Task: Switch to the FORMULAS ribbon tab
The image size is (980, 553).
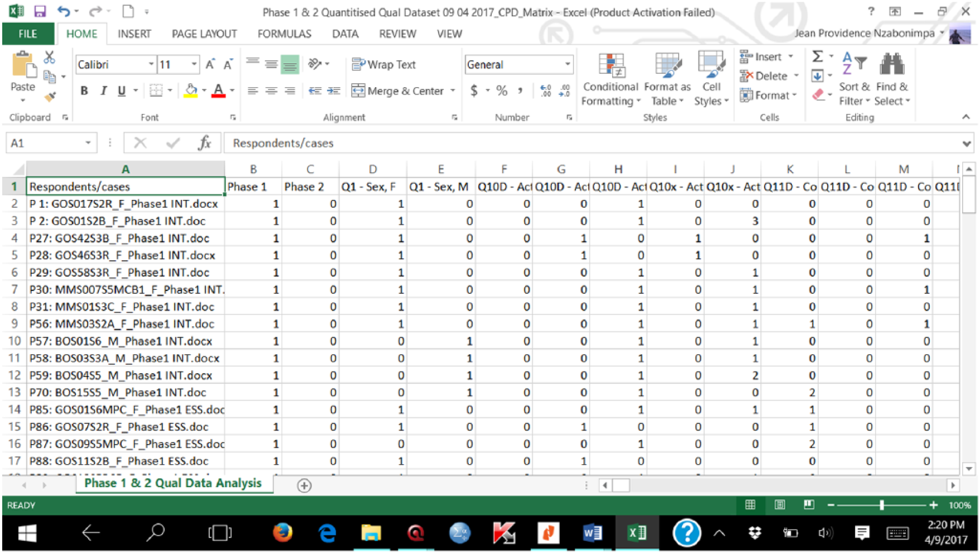Action: coord(284,34)
